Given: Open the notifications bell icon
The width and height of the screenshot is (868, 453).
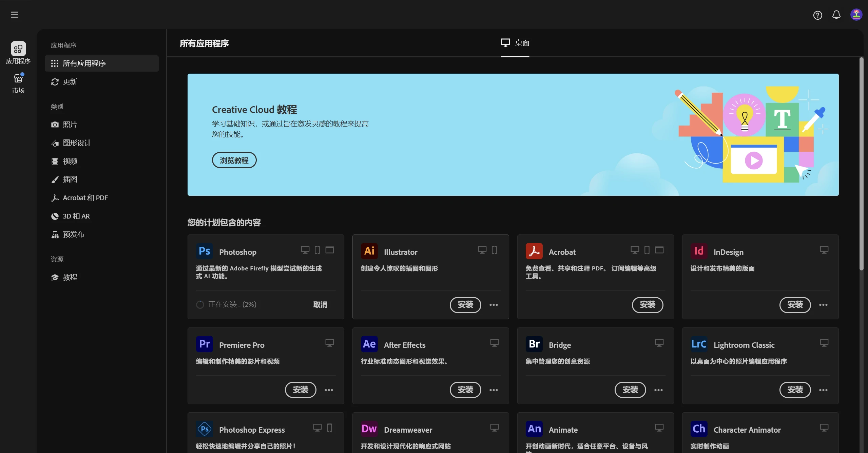Looking at the screenshot, I should click(x=836, y=15).
